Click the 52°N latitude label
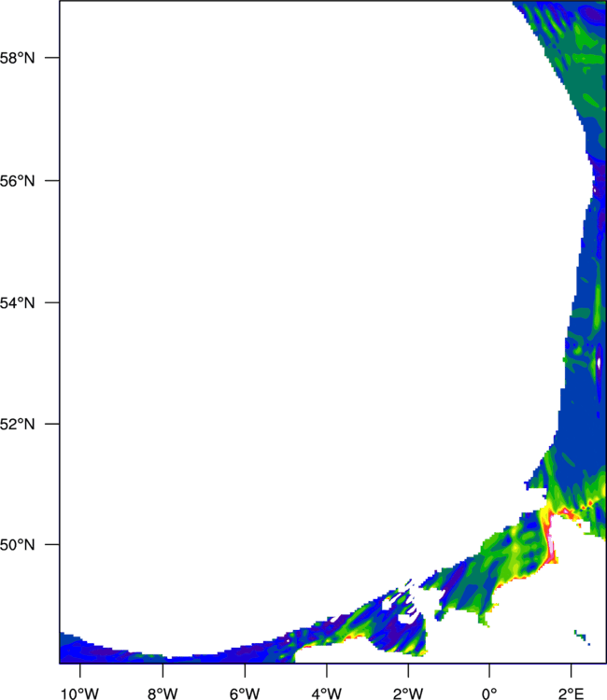Image resolution: width=607 pixels, height=700 pixels. tap(17, 424)
